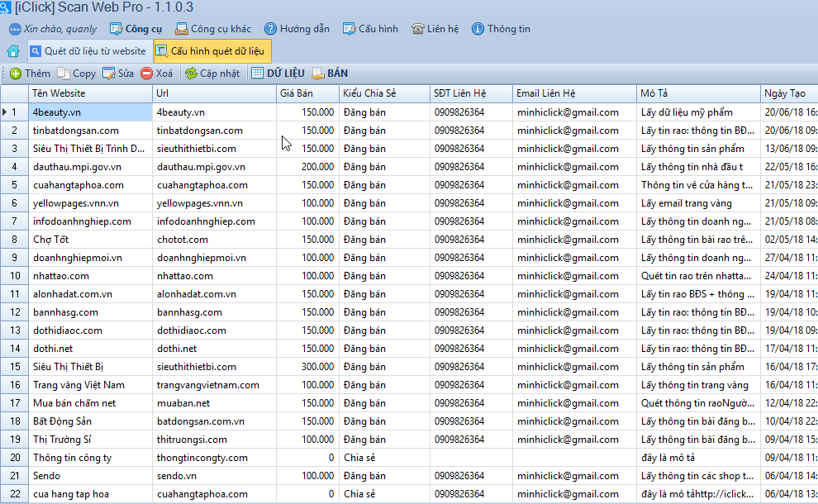Select bannhasg.com in Tên Website column
The height and width of the screenshot is (504, 818).
(90, 312)
